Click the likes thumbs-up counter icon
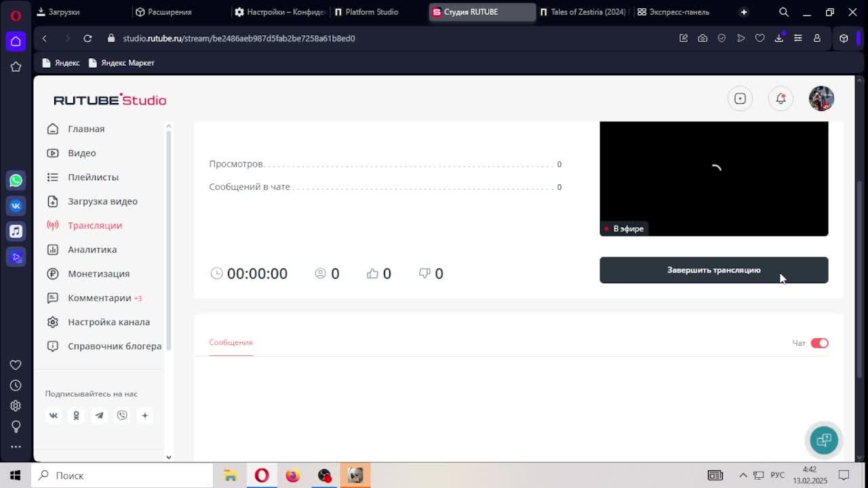 (372, 273)
